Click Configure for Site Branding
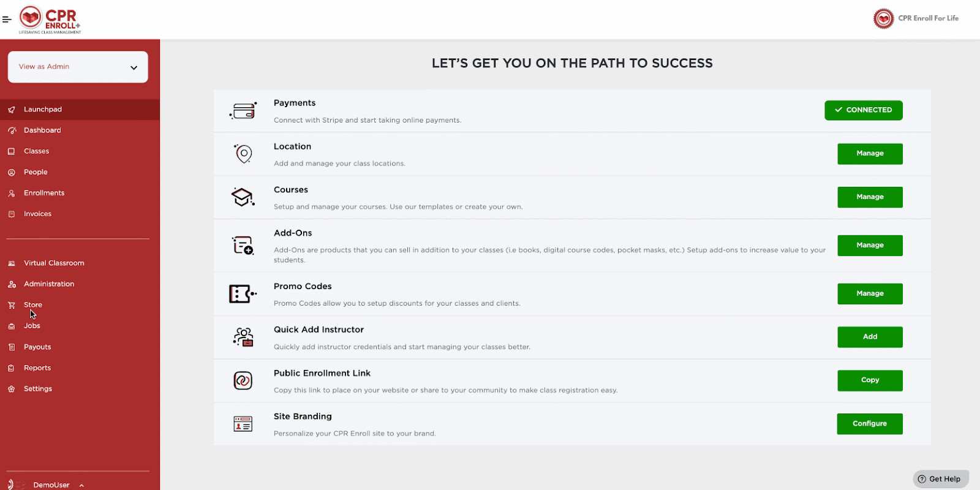The width and height of the screenshot is (980, 490). [x=870, y=424]
